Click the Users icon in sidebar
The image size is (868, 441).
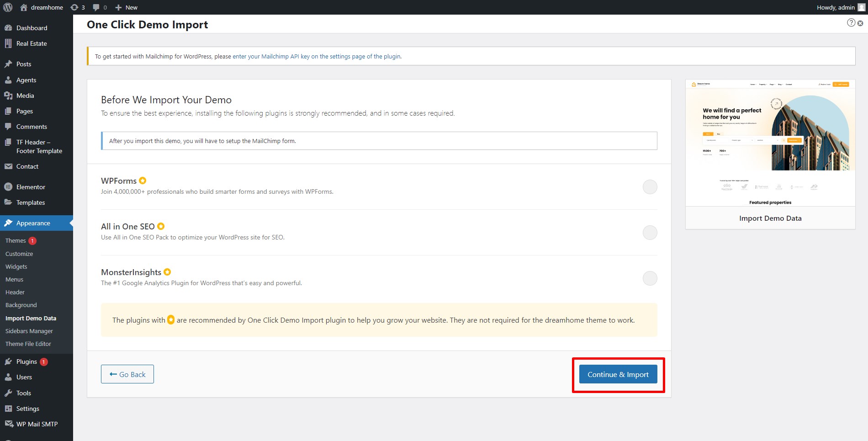pyautogui.click(x=8, y=377)
